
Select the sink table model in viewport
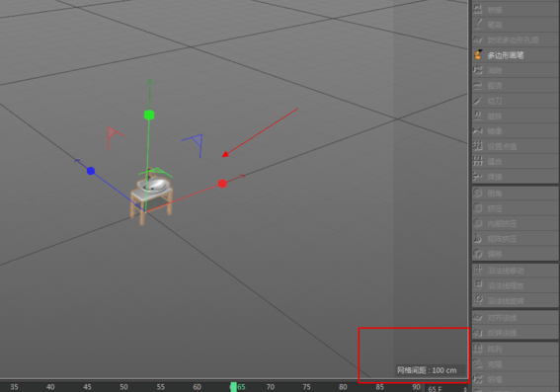(x=151, y=196)
